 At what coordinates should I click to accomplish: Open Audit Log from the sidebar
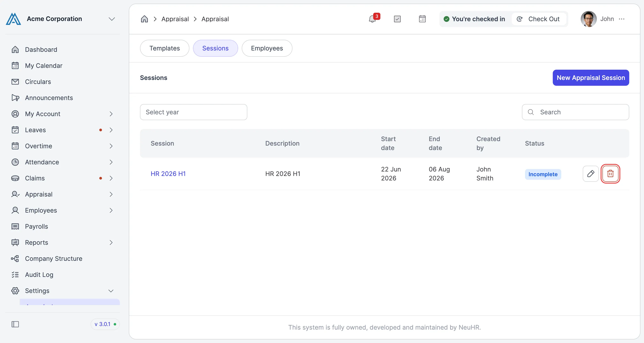[39, 275]
